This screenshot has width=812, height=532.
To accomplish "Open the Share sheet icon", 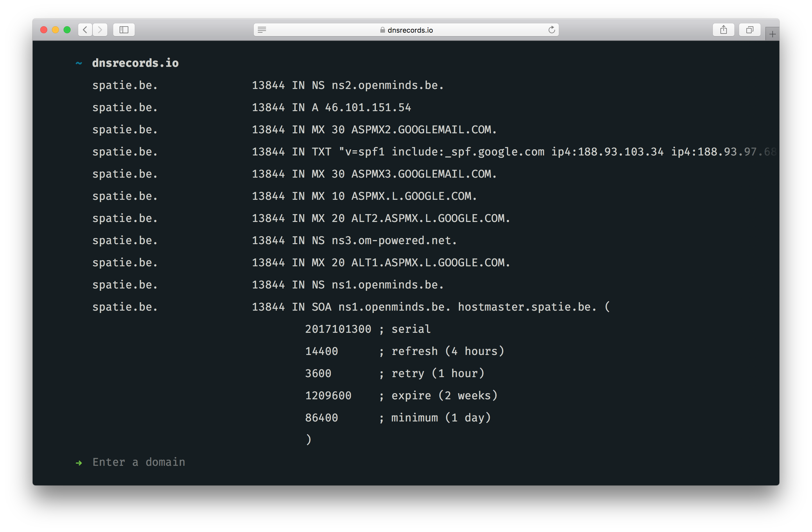I will click(x=723, y=30).
